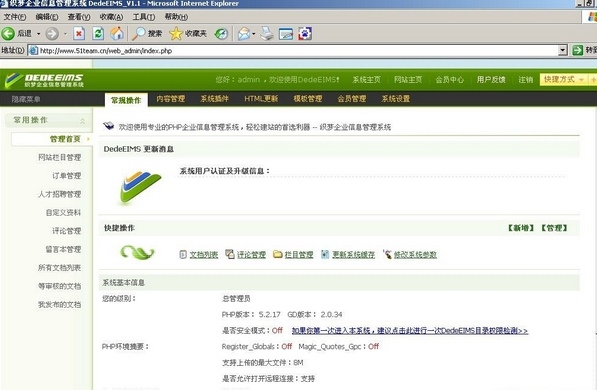Open the Mail button dropdown arrow

254,34
